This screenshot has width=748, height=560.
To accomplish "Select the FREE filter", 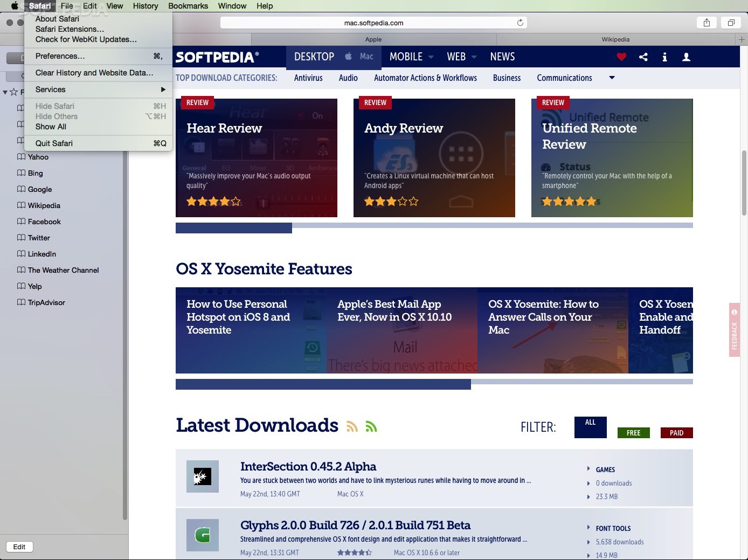I will 634,433.
